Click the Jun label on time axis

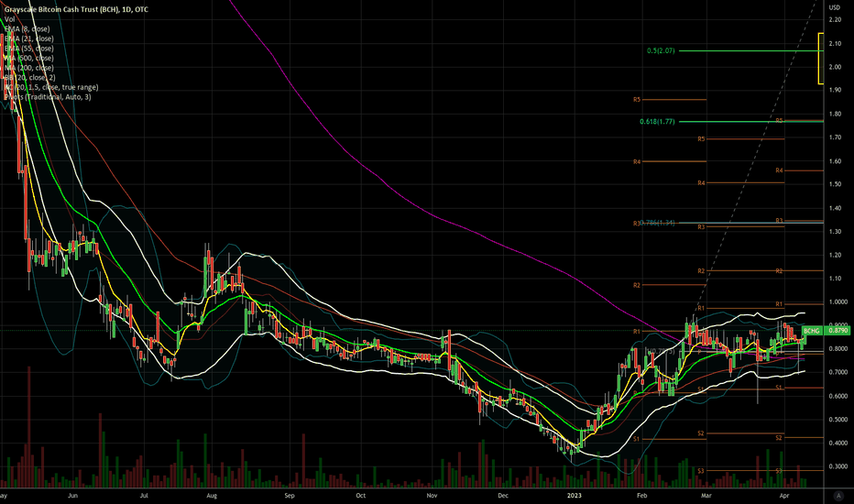pyautogui.click(x=72, y=496)
